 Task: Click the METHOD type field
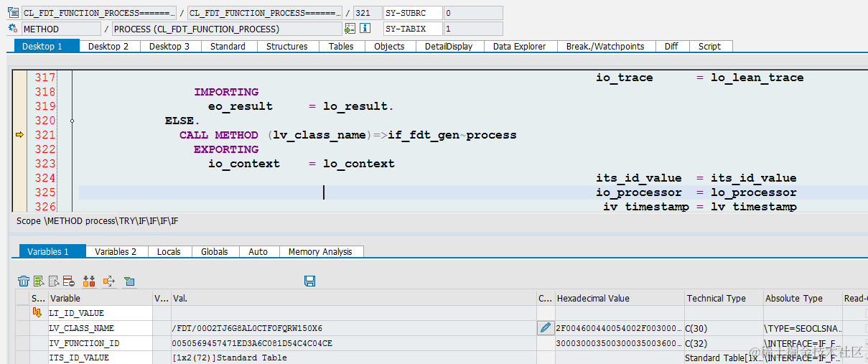pos(61,29)
